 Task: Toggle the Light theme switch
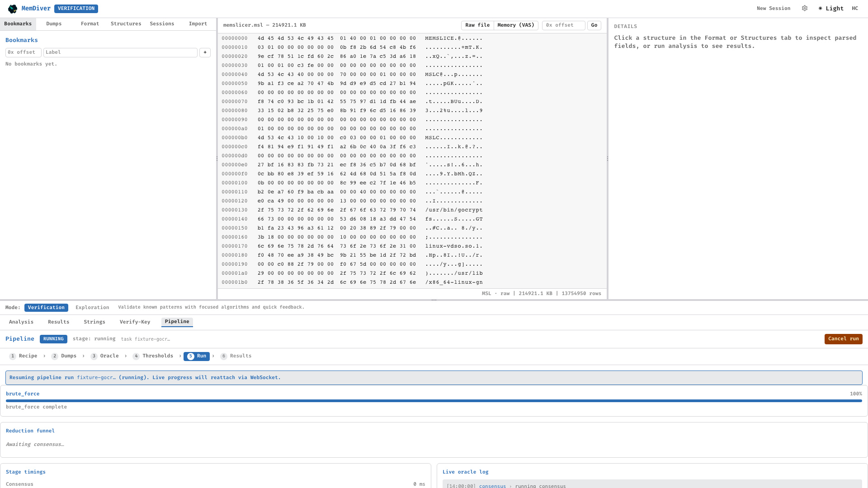(831, 9)
